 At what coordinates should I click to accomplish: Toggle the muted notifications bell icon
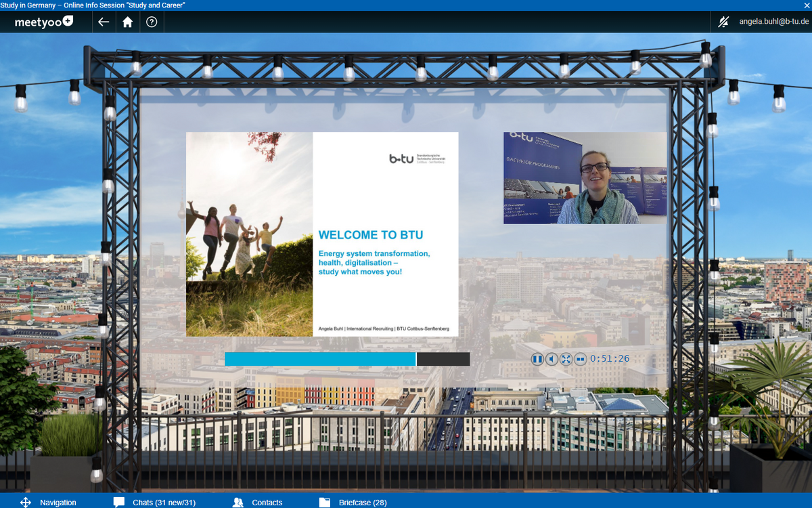pos(723,22)
